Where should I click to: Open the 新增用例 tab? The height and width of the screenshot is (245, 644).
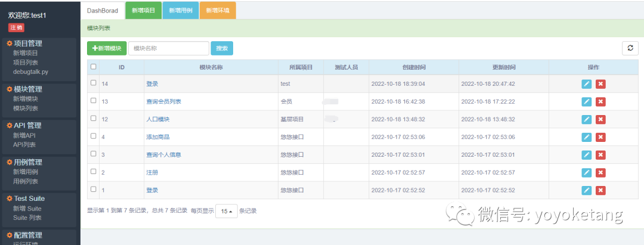(x=181, y=11)
